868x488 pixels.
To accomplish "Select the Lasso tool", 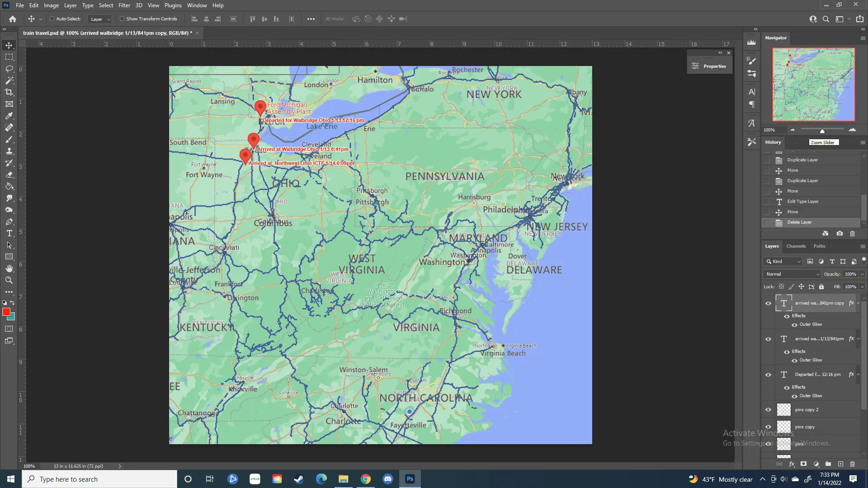I will 9,69.
